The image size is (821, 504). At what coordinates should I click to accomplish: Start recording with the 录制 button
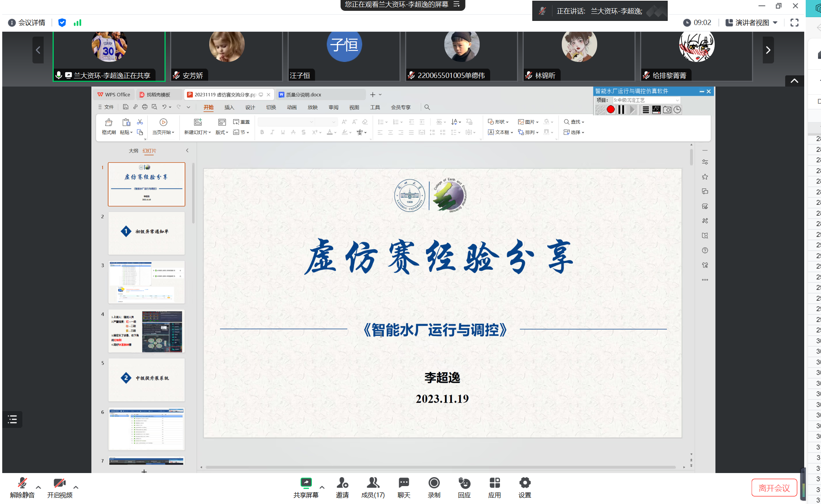(x=434, y=483)
